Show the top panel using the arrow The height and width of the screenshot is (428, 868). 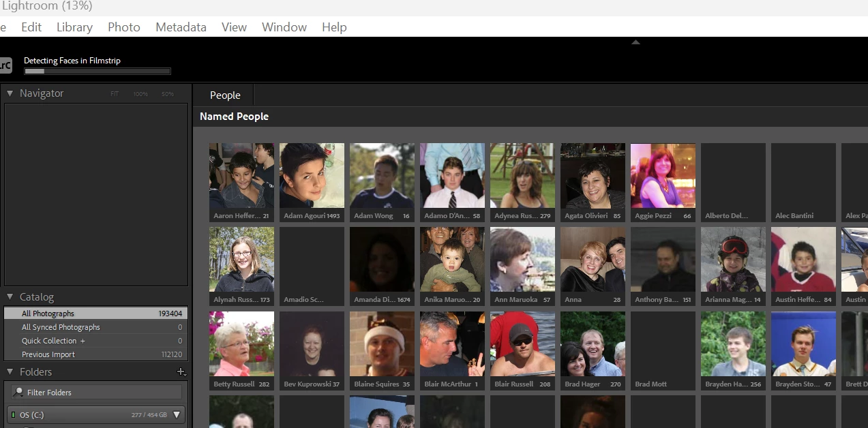(x=635, y=42)
